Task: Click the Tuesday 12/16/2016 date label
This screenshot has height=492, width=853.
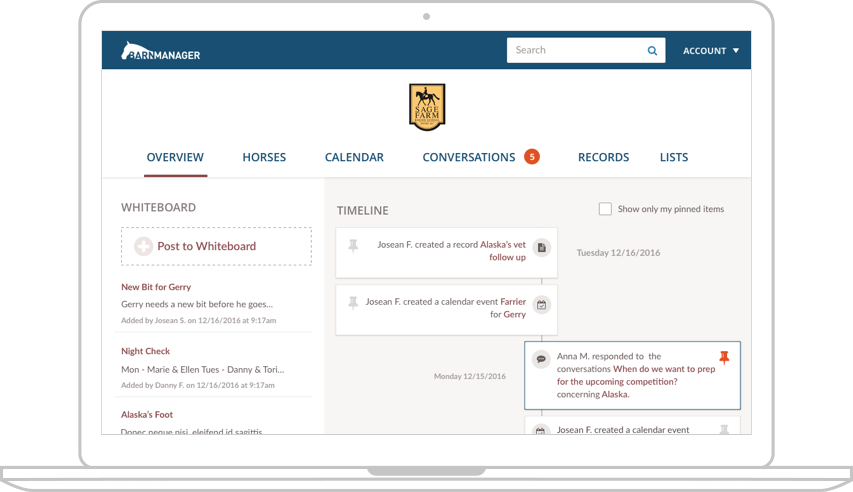Action: [619, 253]
